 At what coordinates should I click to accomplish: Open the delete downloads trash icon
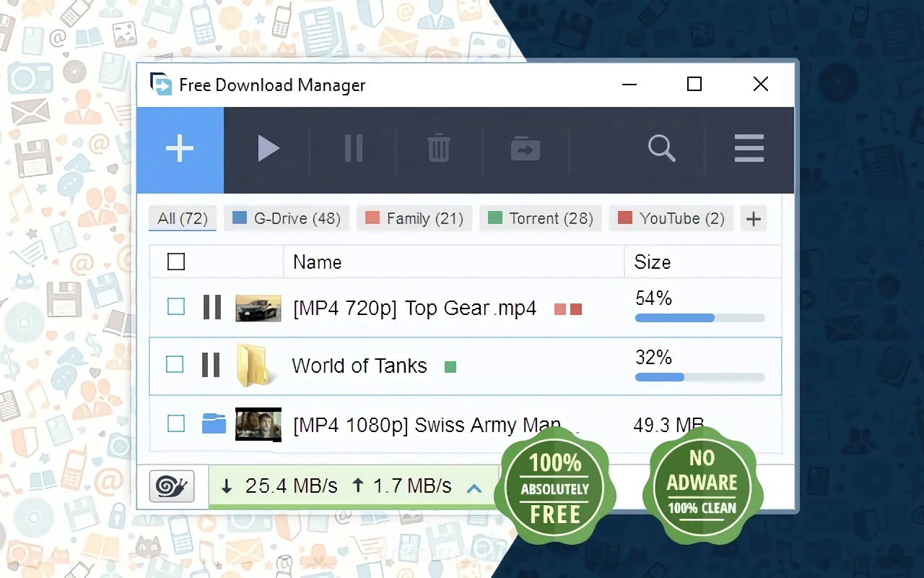point(438,149)
